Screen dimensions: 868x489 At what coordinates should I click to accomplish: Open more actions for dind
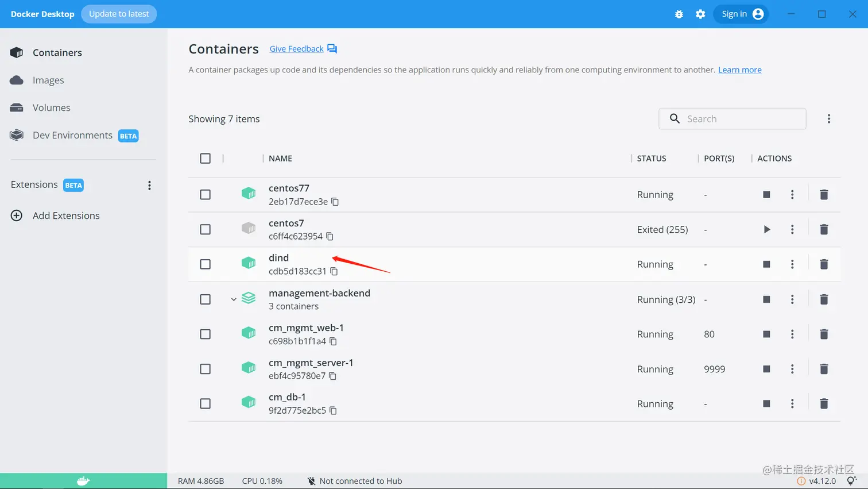[792, 264]
